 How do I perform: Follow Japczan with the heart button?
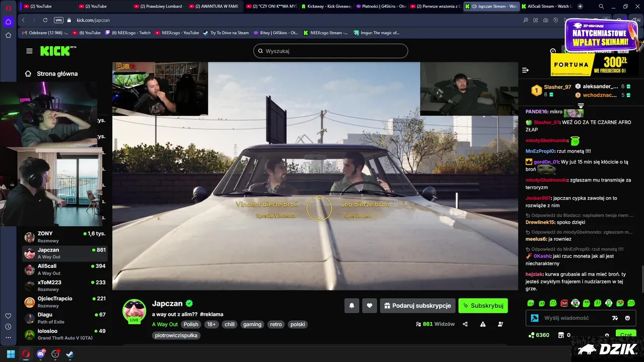pos(369,305)
